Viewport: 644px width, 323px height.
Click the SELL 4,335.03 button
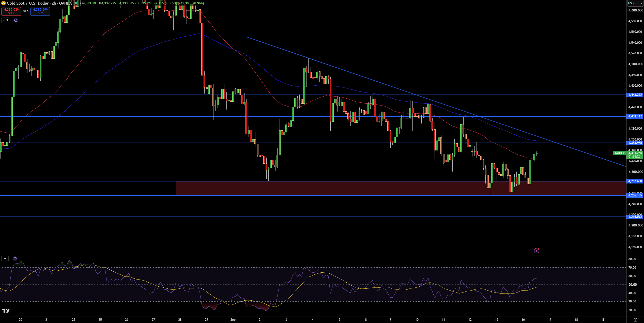[11, 11]
